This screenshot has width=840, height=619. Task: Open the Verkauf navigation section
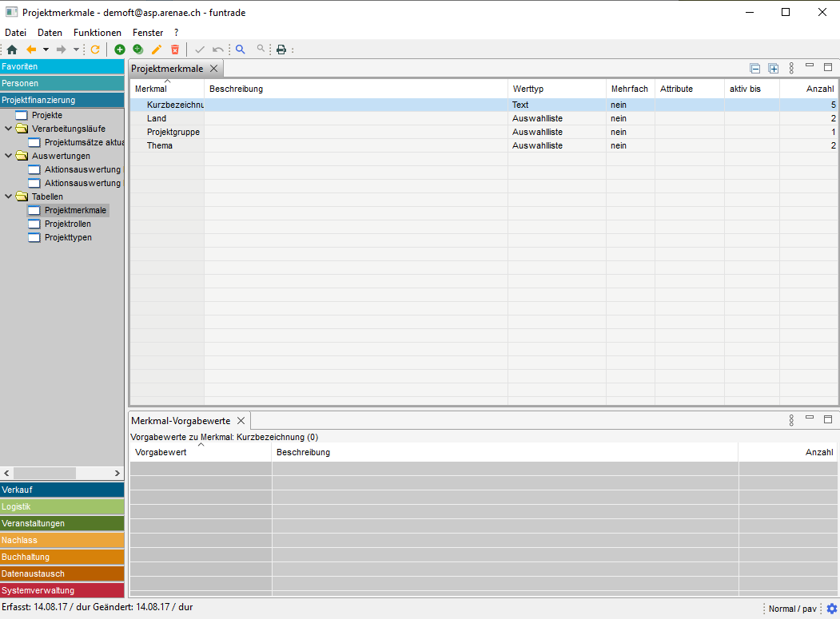coord(62,490)
